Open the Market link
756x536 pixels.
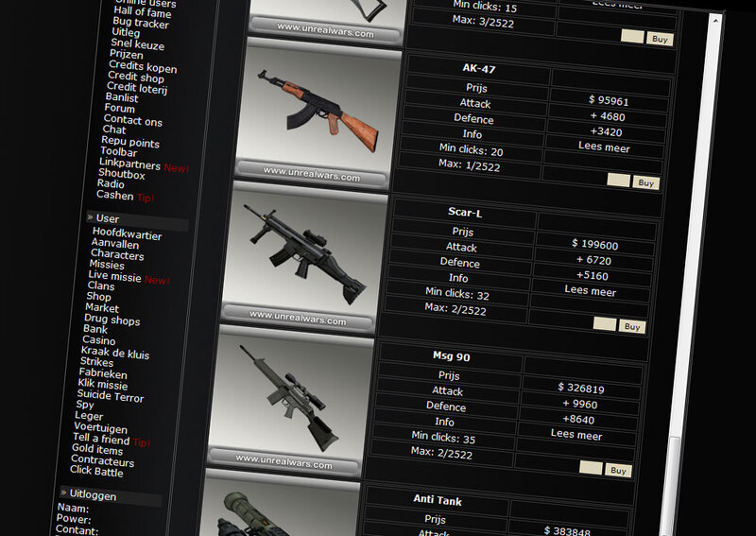click(x=102, y=308)
